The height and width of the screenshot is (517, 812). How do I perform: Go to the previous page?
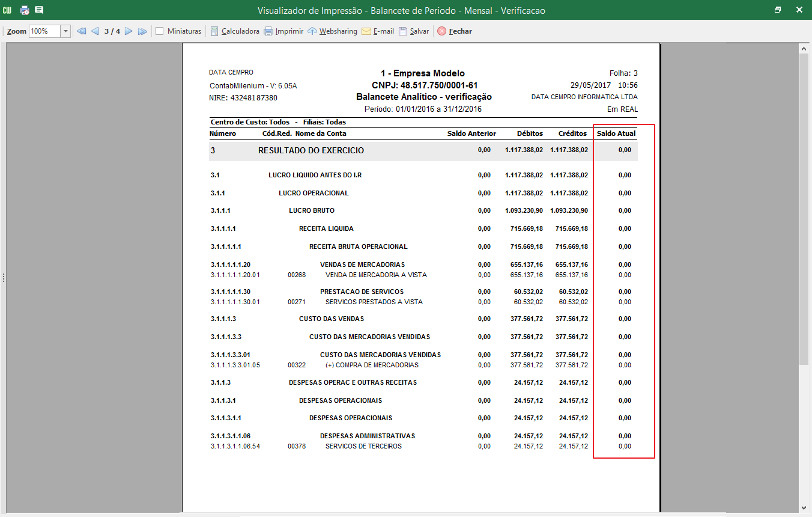(x=95, y=31)
